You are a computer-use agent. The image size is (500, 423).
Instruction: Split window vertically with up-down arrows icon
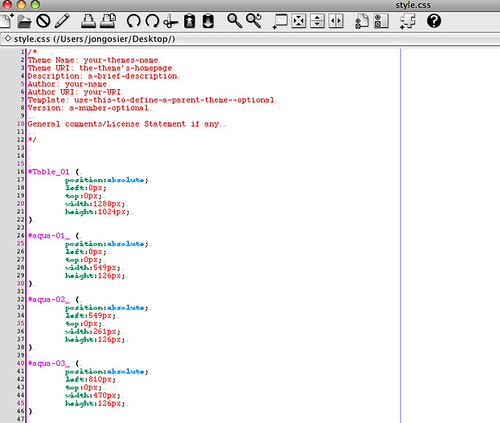tap(317, 21)
